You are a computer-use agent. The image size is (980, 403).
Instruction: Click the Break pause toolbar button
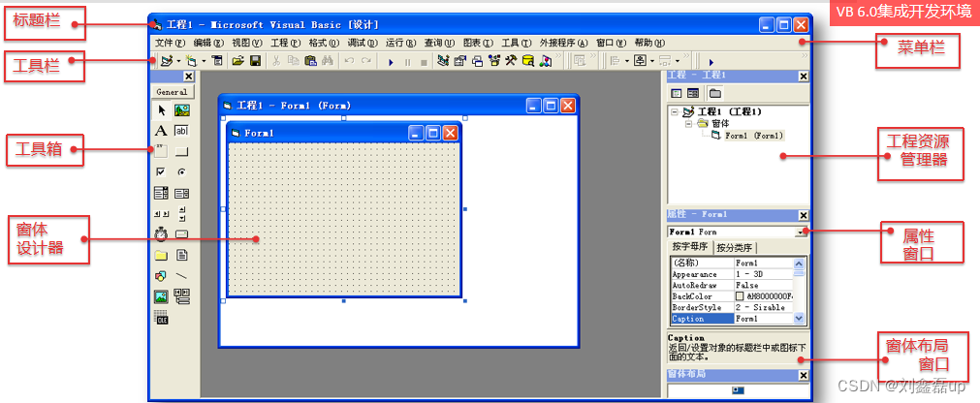point(407,62)
